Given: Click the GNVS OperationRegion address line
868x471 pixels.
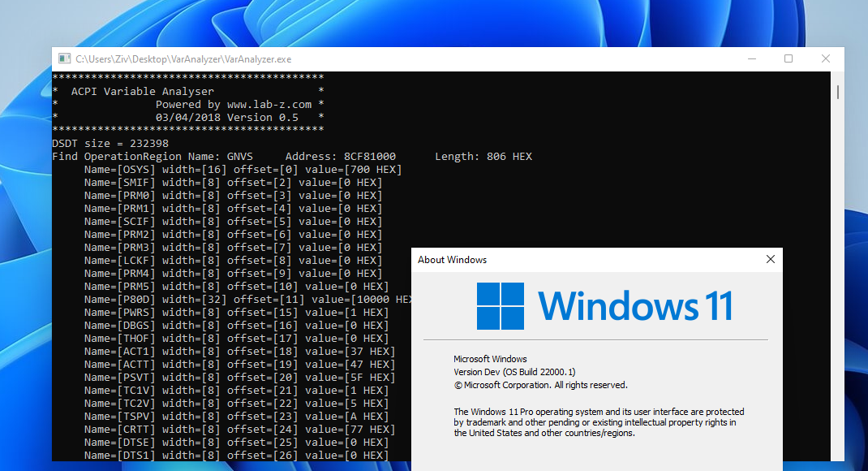Looking at the screenshot, I should 292,156.
